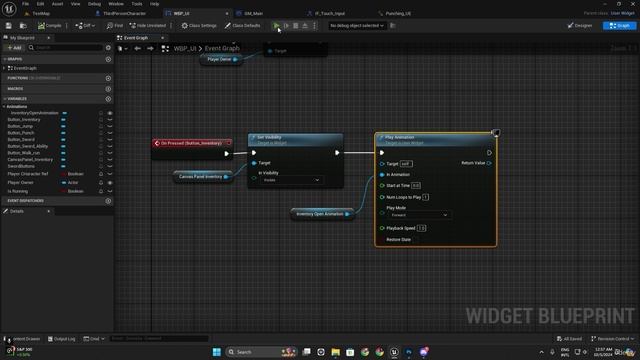Toggle eye visibility for InventoryOpenAnimation
Image resolution: width=640 pixels, height=360 pixels.
pos(110,113)
